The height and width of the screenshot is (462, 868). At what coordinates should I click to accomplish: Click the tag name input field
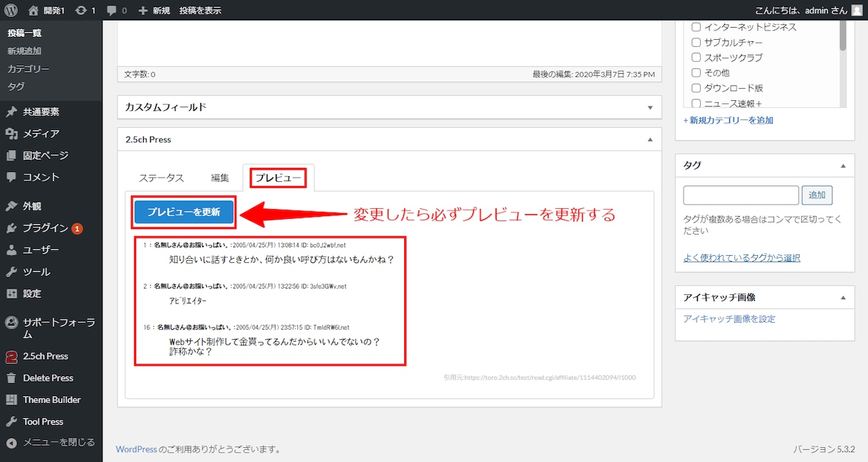[x=741, y=195]
